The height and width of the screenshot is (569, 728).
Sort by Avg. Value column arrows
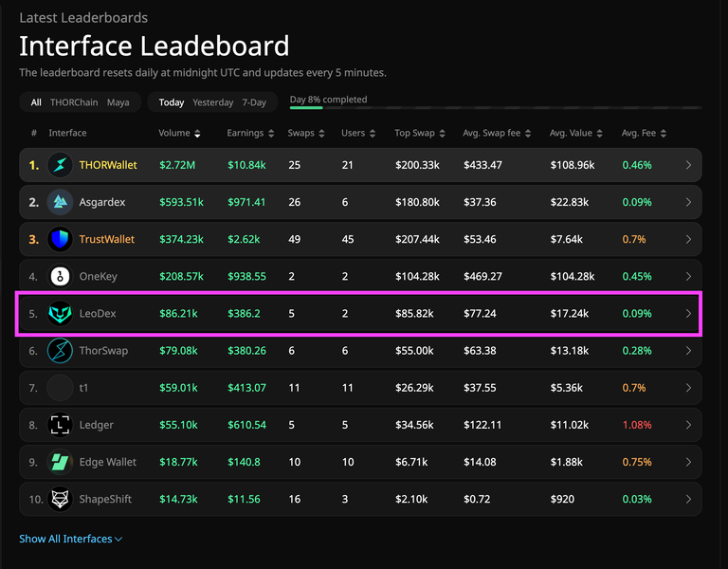pyautogui.click(x=599, y=134)
